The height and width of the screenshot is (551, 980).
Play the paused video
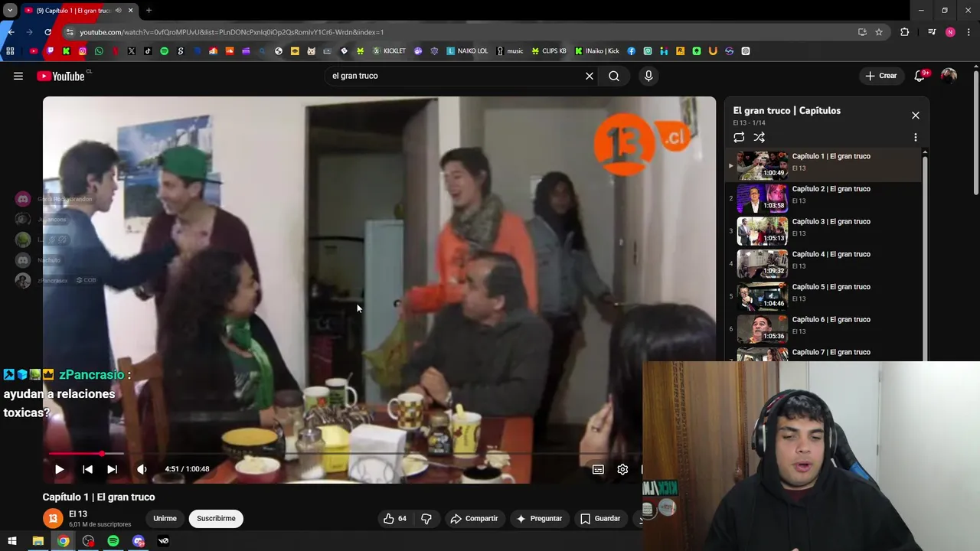click(x=59, y=469)
